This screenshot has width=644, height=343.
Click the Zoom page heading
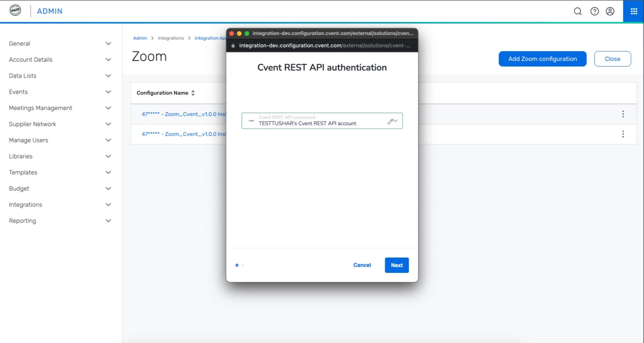tap(149, 56)
